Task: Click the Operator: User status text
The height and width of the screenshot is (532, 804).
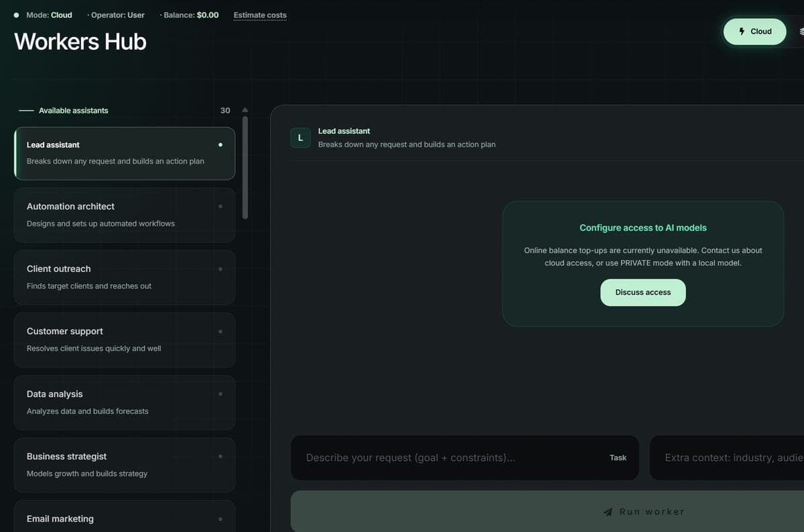Action: pyautogui.click(x=118, y=15)
